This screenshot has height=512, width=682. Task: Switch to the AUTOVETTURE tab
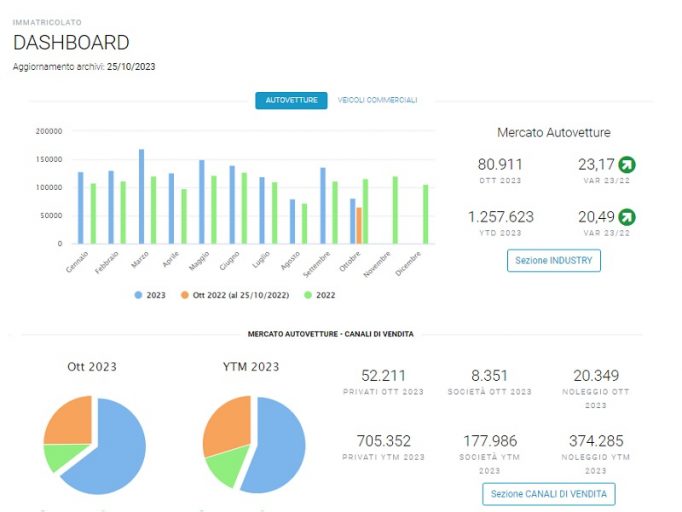pyautogui.click(x=291, y=100)
